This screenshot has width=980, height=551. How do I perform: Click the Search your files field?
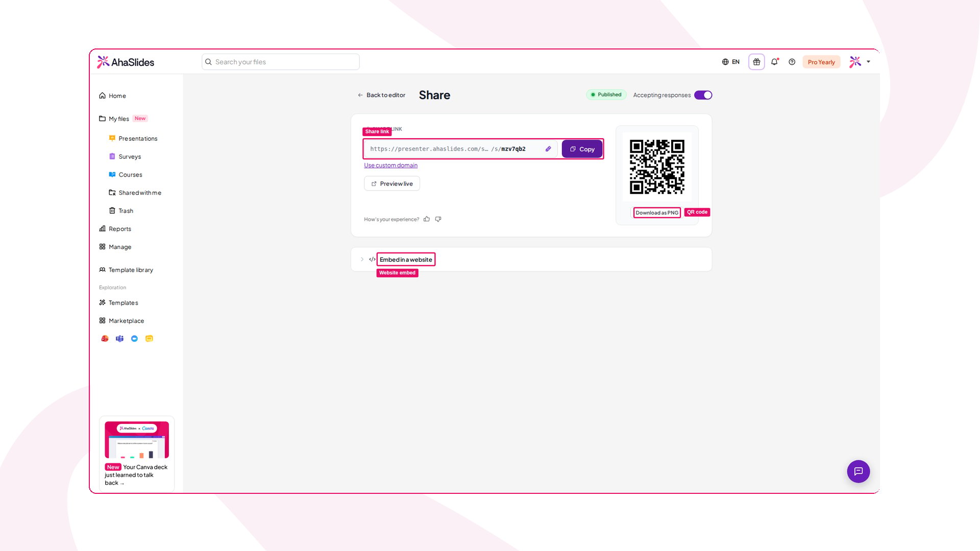pos(280,62)
